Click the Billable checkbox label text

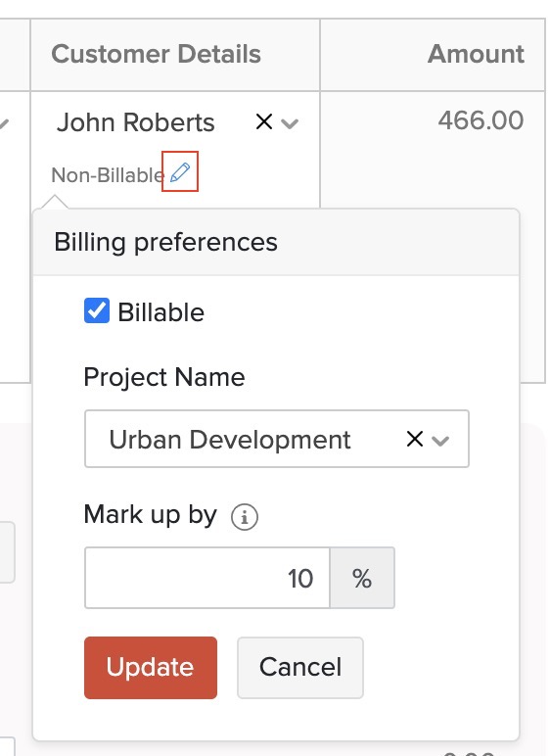pos(161,312)
